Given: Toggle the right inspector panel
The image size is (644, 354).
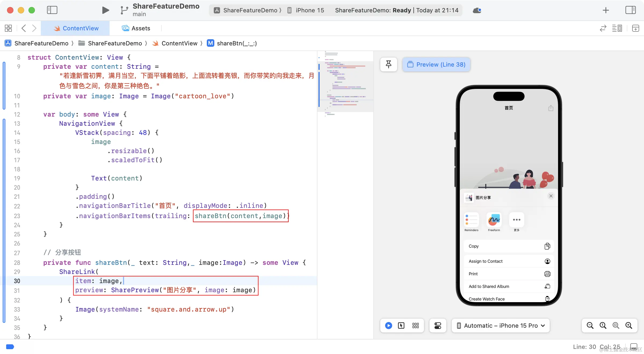Looking at the screenshot, I should pyautogui.click(x=630, y=10).
